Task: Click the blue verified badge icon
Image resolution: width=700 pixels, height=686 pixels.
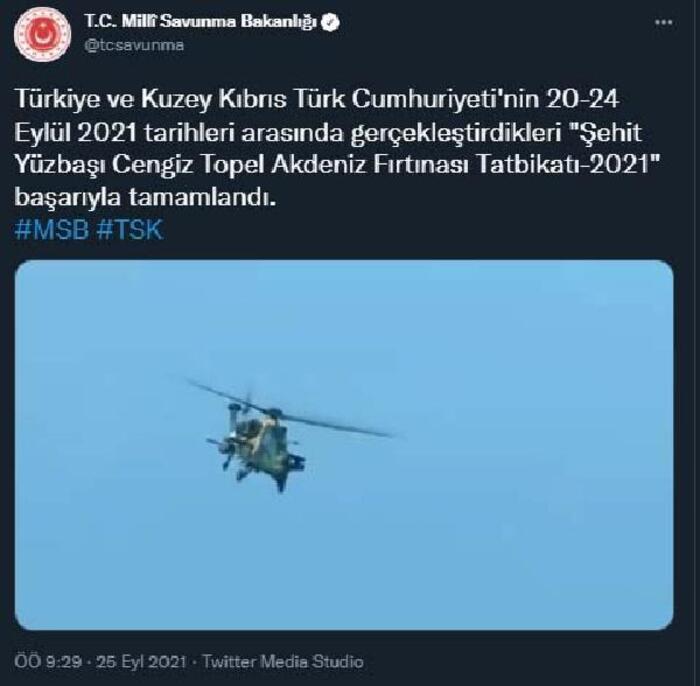Action: pyautogui.click(x=330, y=22)
